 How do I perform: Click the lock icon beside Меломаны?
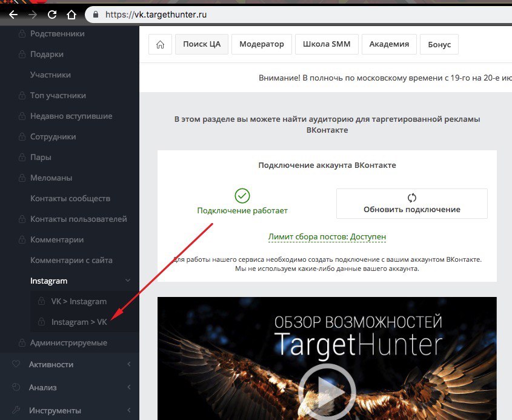point(22,178)
